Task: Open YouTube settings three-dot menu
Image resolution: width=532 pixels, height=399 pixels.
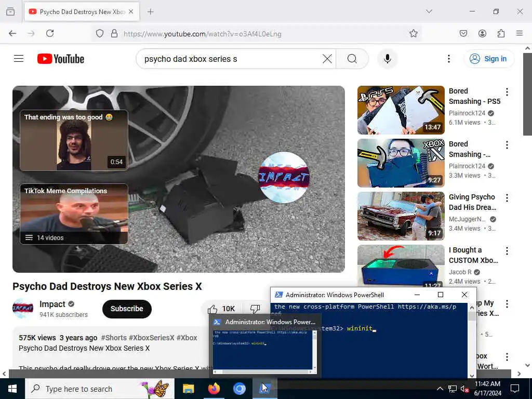Action: pos(448,59)
